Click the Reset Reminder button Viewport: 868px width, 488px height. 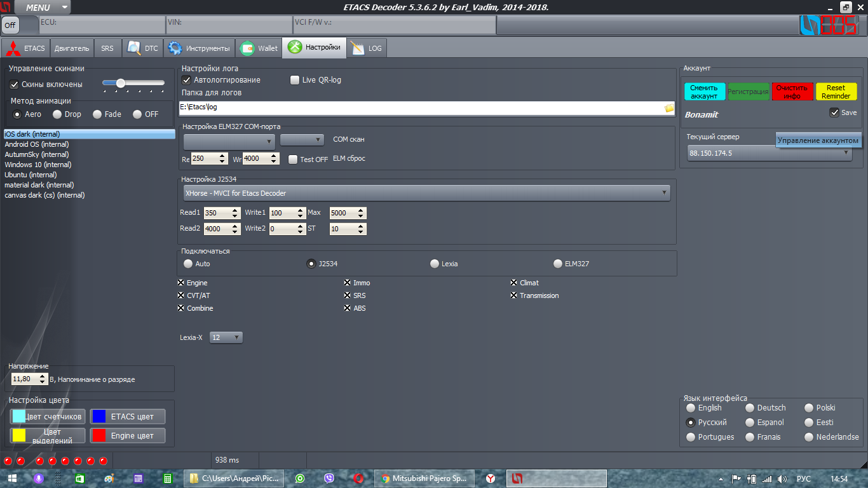click(836, 91)
